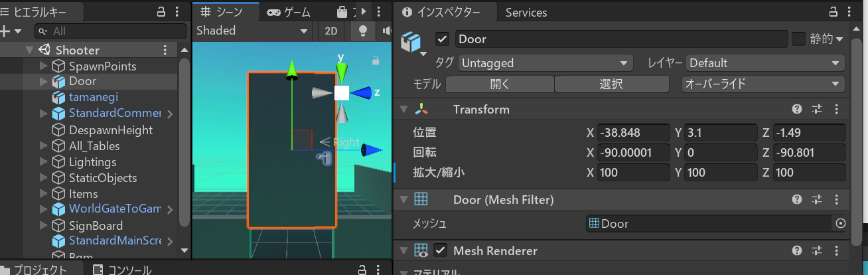Open Transform component help icon
The width and height of the screenshot is (868, 275).
click(x=797, y=110)
